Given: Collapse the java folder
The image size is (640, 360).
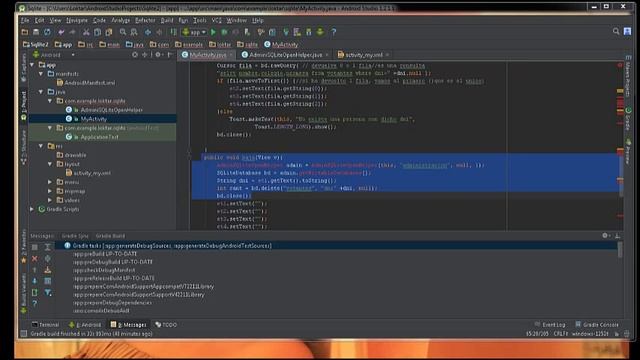Looking at the screenshot, I should click(x=41, y=92).
